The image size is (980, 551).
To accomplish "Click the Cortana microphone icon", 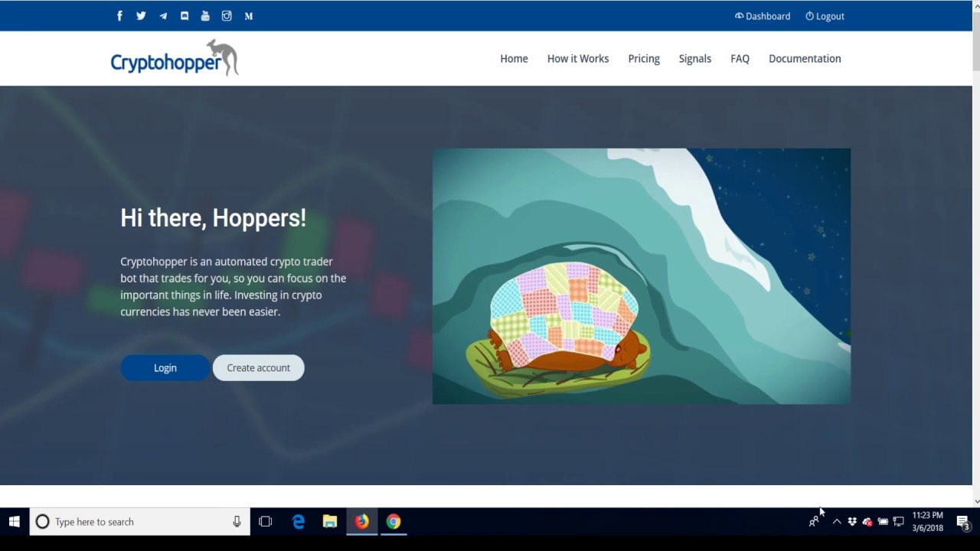I will click(x=237, y=522).
